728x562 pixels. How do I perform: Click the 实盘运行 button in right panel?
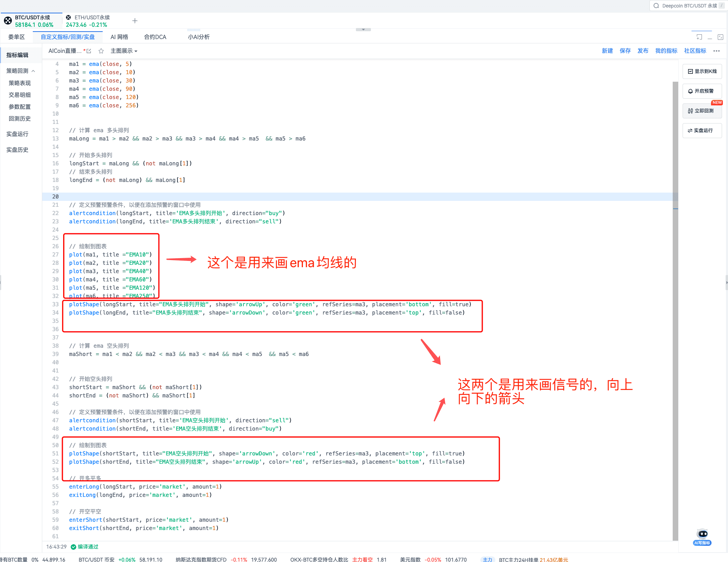click(x=702, y=131)
